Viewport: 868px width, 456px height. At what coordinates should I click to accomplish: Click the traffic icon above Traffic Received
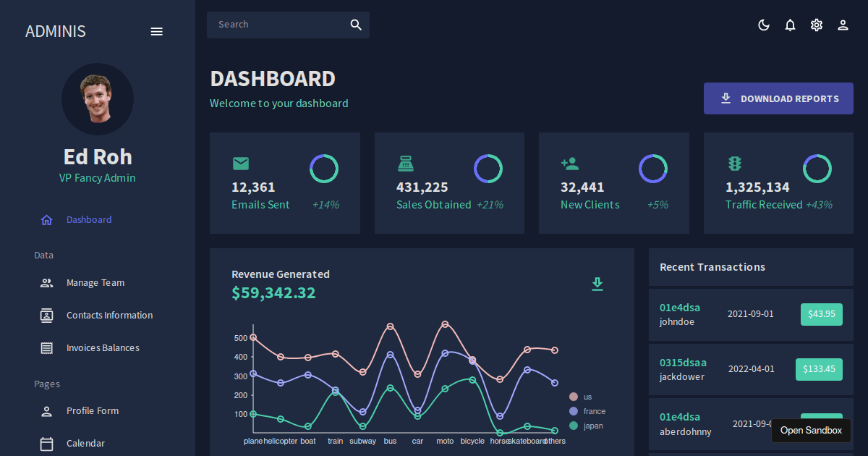click(734, 164)
